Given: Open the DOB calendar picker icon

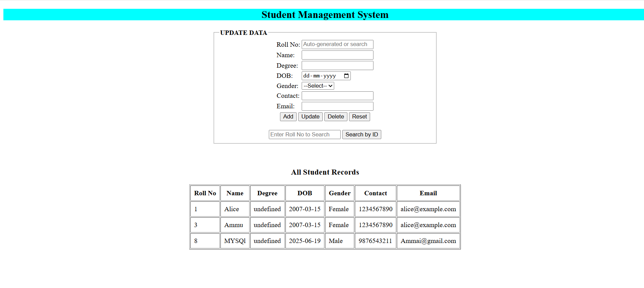Looking at the screenshot, I should pos(346,76).
